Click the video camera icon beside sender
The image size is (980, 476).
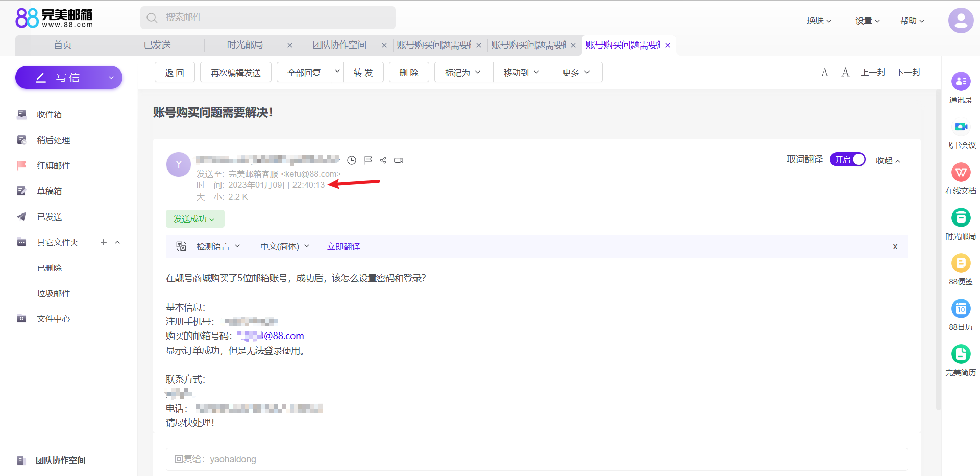tap(399, 160)
